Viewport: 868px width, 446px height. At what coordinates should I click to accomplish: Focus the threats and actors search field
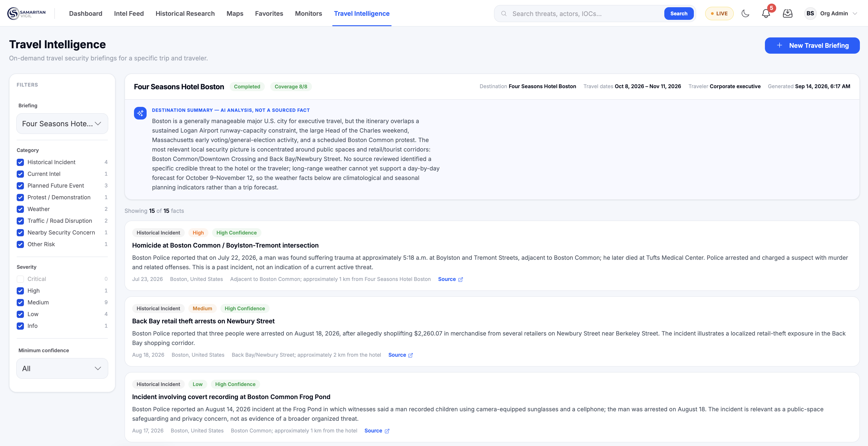coord(586,14)
